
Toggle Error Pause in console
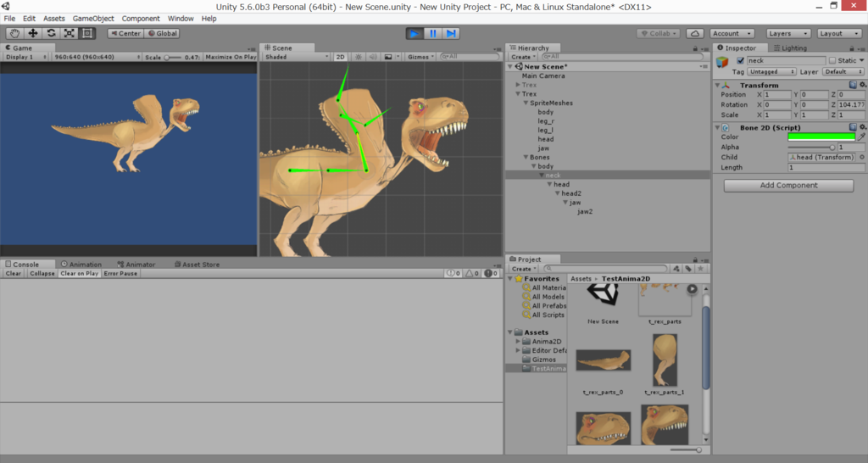(x=120, y=274)
